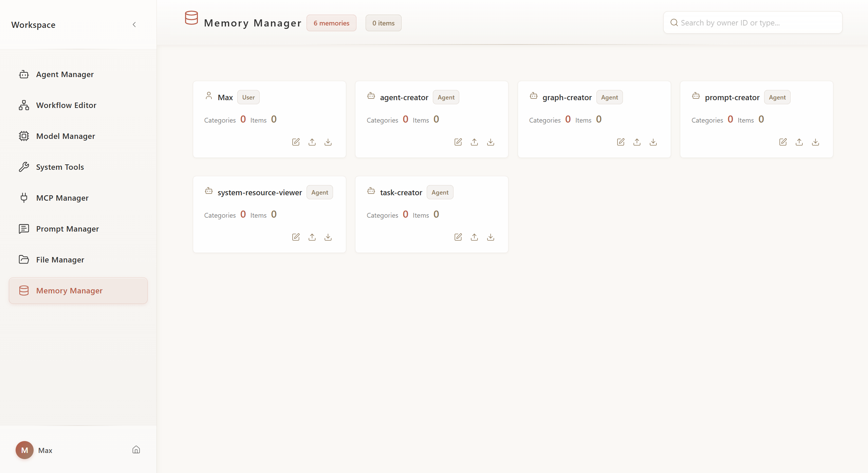The width and height of the screenshot is (868, 473).
Task: Open the Model Manager section
Action: point(66,136)
